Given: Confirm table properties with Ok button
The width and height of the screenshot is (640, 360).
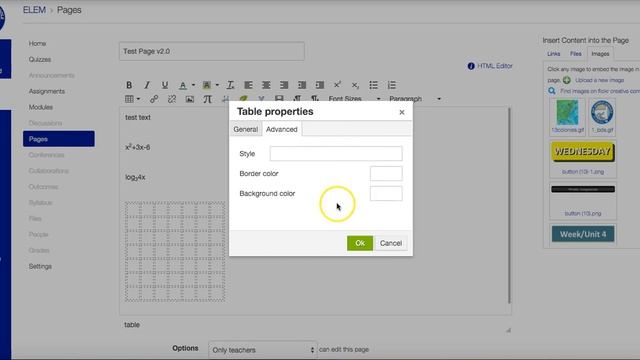Looking at the screenshot, I should [x=360, y=243].
